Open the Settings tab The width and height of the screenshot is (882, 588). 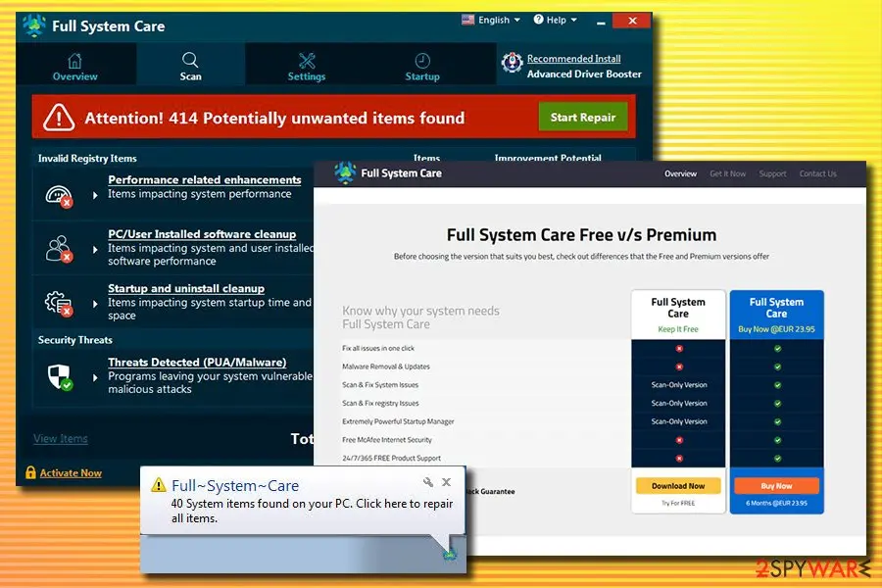[x=307, y=67]
